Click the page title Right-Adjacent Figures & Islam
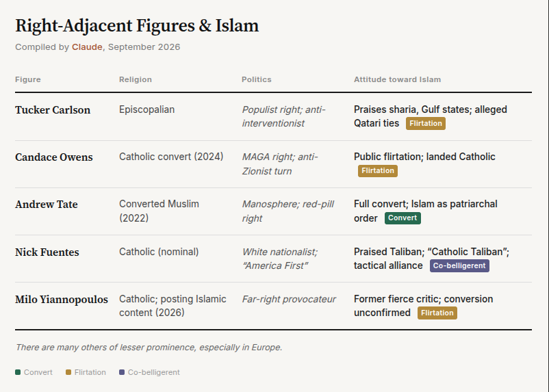 point(137,25)
